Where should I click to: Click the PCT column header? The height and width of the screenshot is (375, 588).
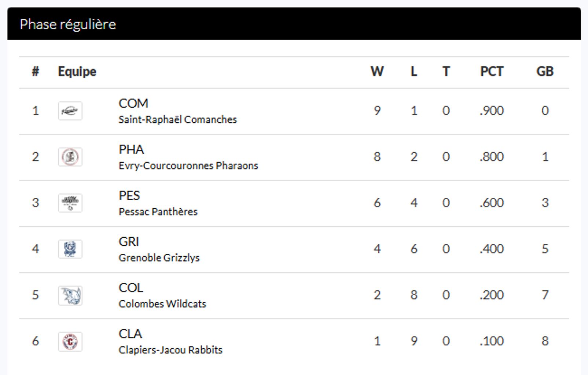[492, 71]
